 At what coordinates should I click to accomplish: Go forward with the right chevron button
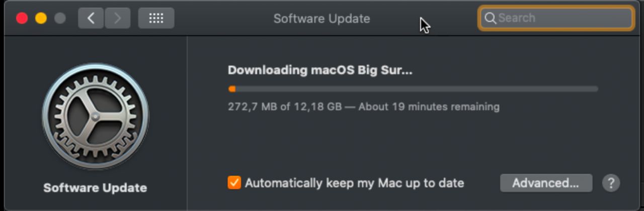pos(118,19)
